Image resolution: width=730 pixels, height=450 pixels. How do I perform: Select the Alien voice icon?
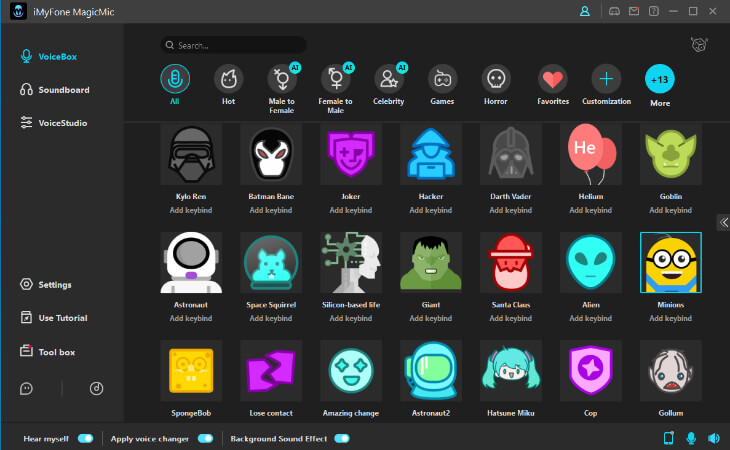coord(591,262)
